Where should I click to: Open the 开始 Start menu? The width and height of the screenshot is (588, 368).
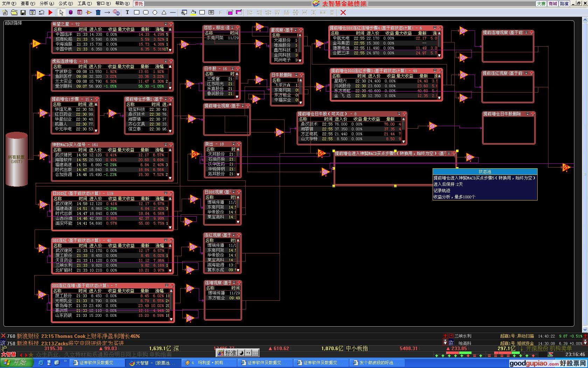coord(16,363)
